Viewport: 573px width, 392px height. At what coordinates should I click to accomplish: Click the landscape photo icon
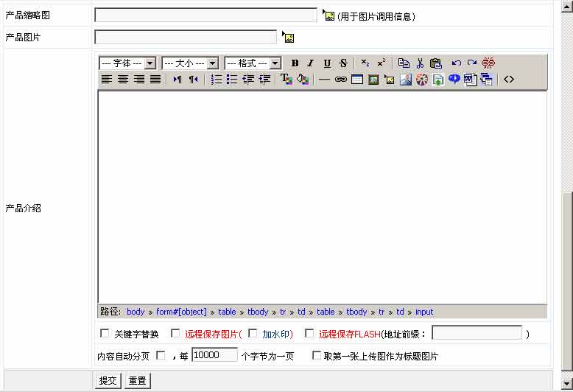pos(406,80)
